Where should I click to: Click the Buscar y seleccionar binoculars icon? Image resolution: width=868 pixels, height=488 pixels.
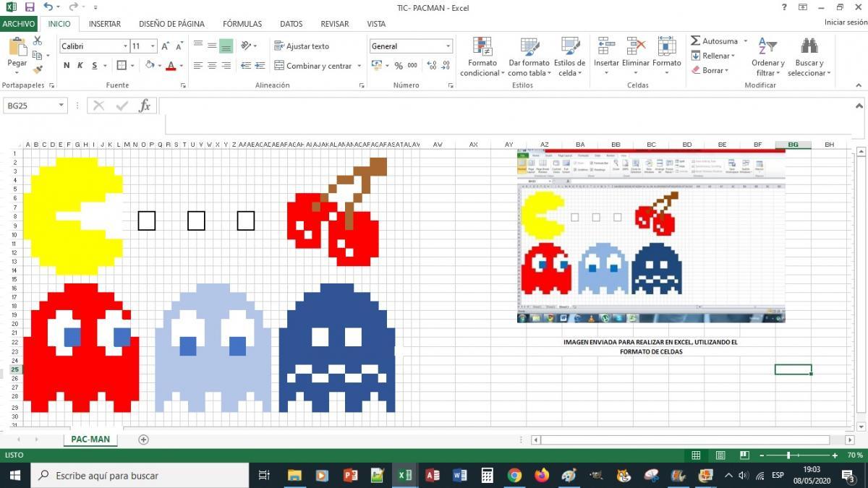(x=809, y=47)
